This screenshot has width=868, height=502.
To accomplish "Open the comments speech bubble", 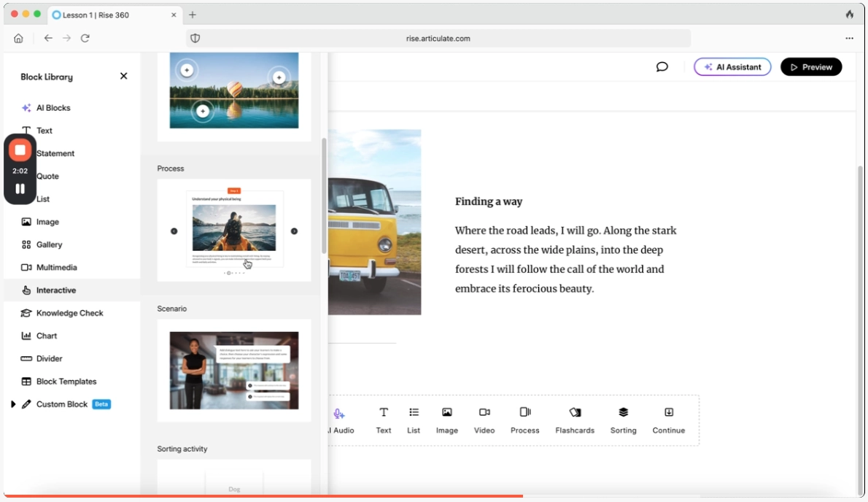I will [662, 67].
